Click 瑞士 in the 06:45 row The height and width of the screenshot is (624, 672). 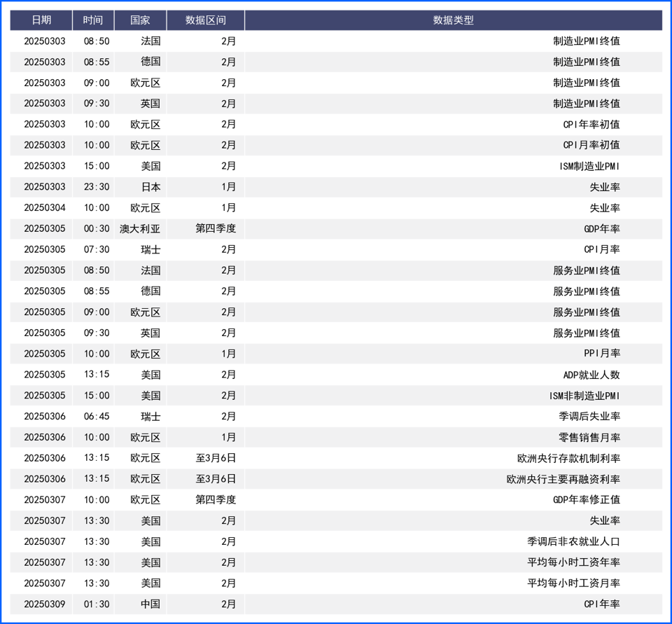pos(151,416)
